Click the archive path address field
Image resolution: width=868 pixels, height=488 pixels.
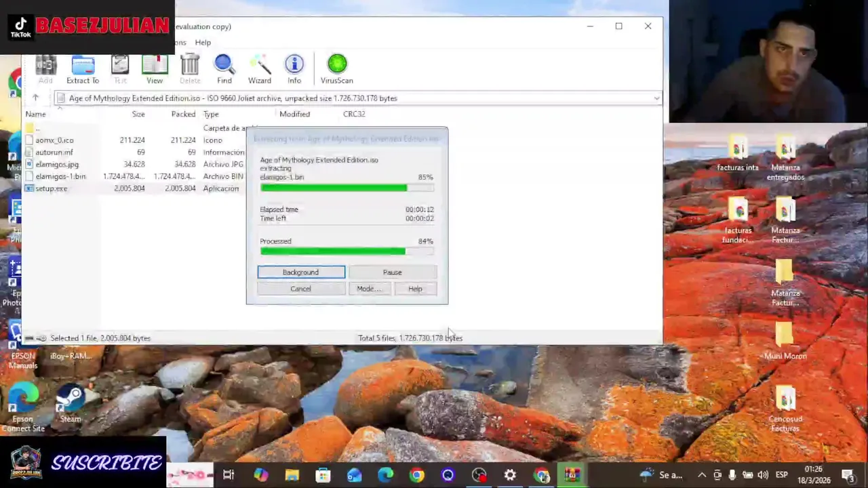coord(357,98)
